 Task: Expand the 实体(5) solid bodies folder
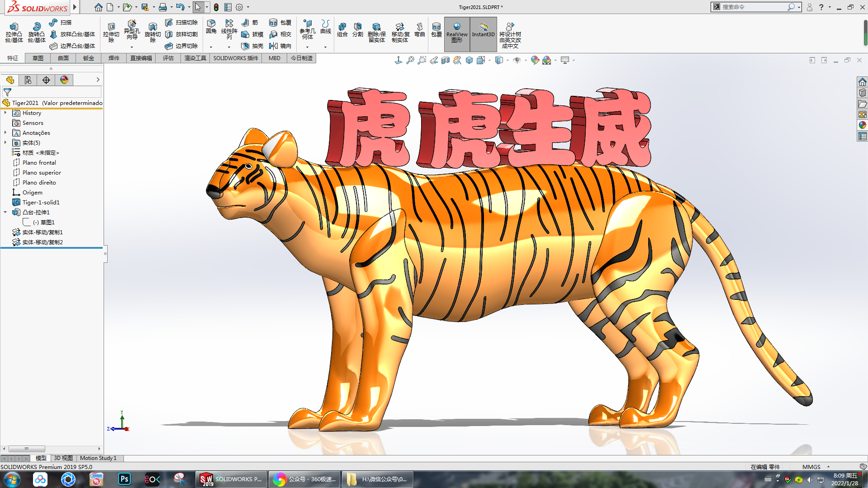pos(5,142)
